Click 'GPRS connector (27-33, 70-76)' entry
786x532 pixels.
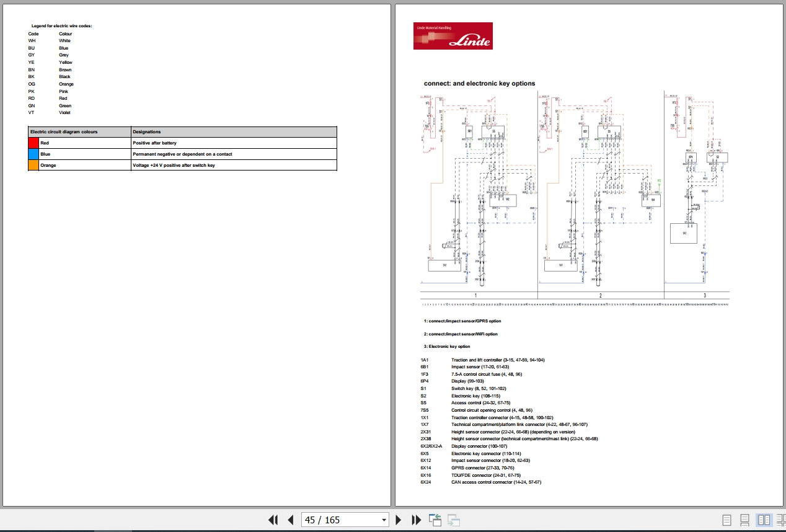tap(482, 468)
